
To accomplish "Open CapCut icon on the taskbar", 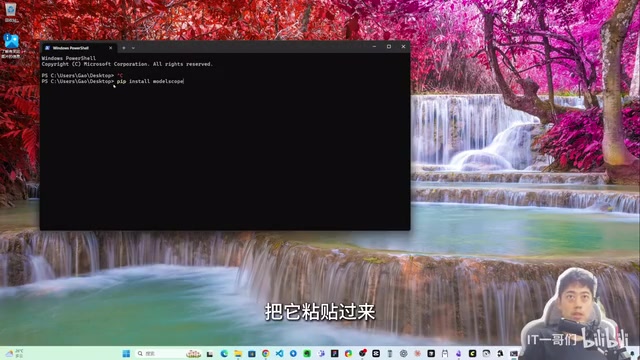I will [x=376, y=353].
